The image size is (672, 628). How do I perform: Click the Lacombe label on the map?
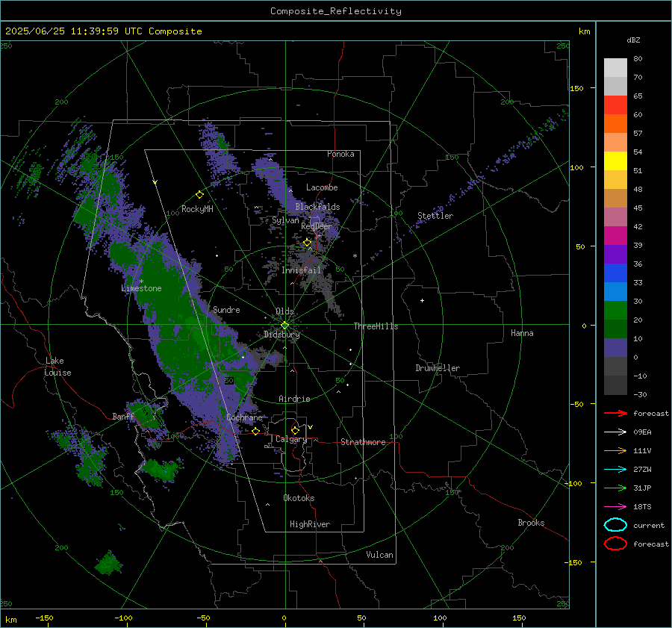tap(322, 187)
